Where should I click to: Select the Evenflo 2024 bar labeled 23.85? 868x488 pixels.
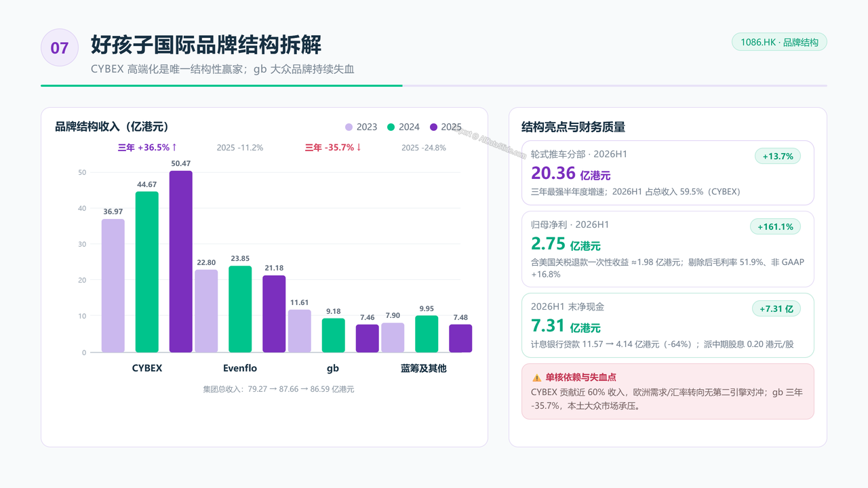point(240,309)
